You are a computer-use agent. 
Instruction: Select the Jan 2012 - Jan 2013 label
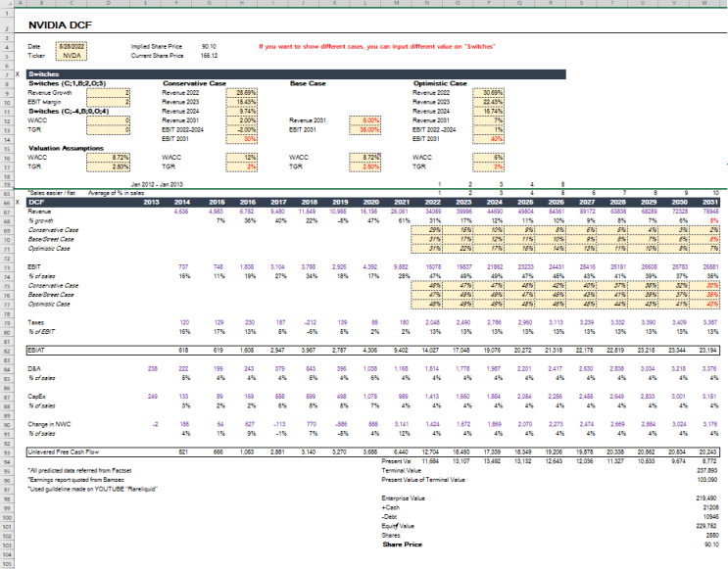tap(157, 184)
